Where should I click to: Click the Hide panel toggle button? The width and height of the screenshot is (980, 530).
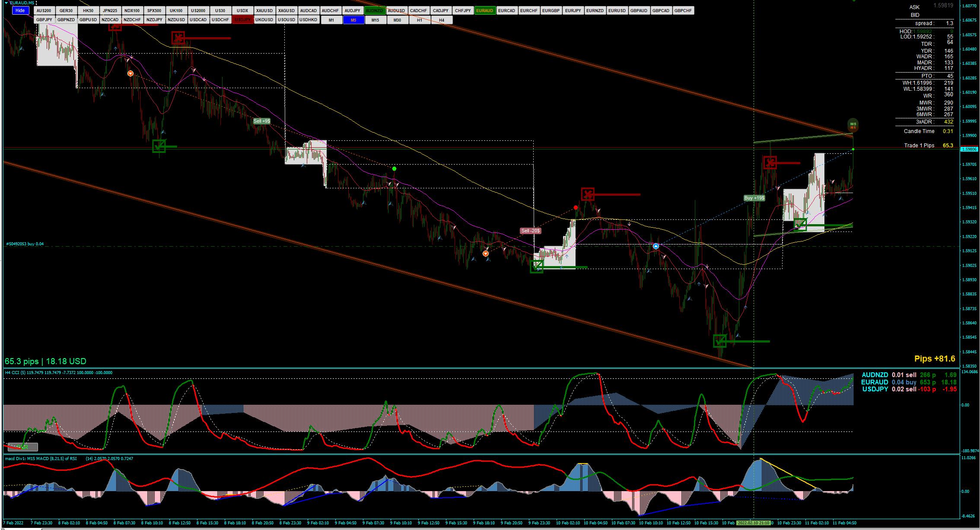[20, 10]
